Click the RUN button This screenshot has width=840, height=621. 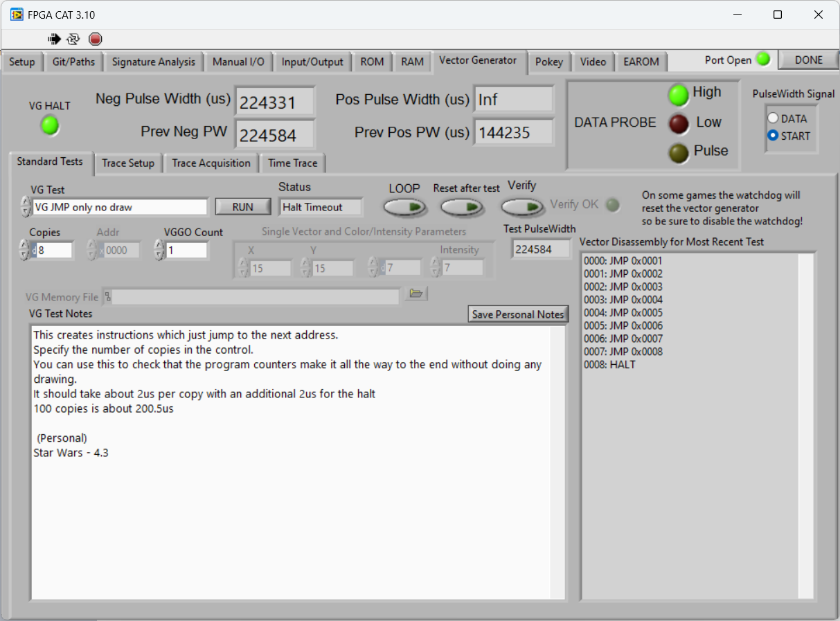(x=242, y=207)
